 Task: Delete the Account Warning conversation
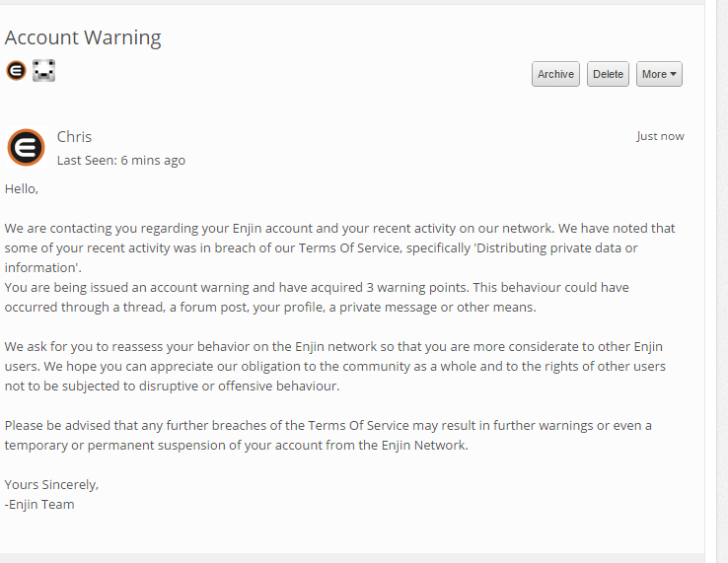[608, 74]
